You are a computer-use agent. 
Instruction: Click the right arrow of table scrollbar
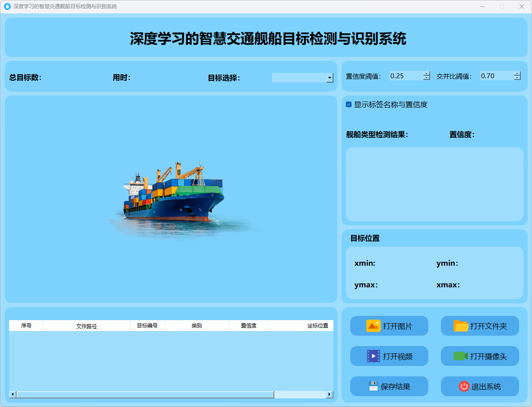point(329,394)
